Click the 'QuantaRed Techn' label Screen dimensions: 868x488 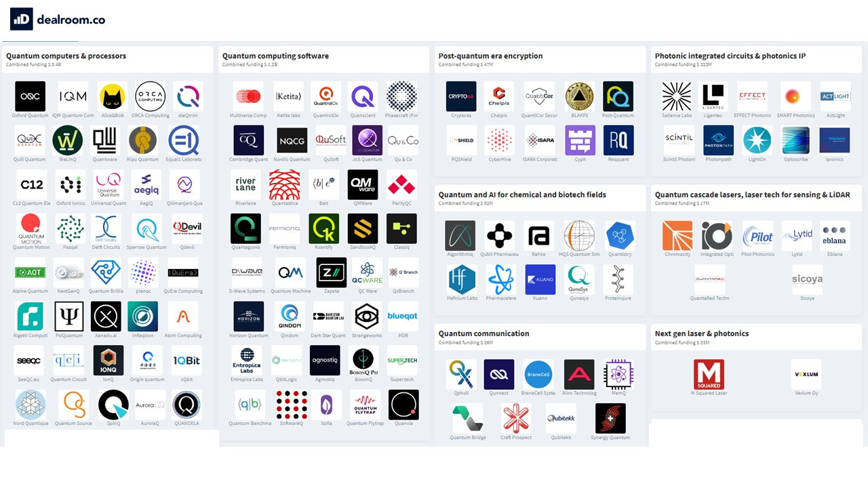coord(710,298)
